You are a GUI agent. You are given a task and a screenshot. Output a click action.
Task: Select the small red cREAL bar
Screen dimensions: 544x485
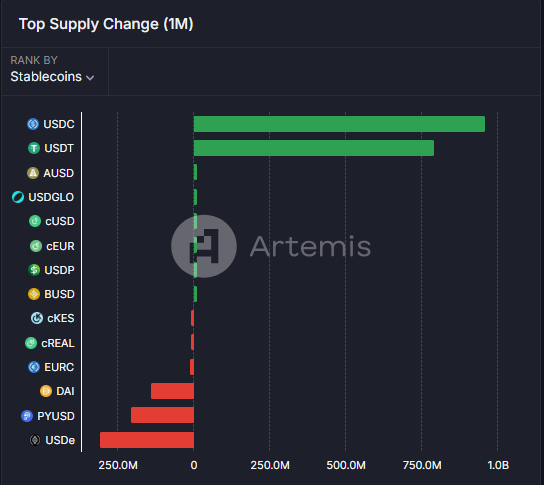pos(192,342)
